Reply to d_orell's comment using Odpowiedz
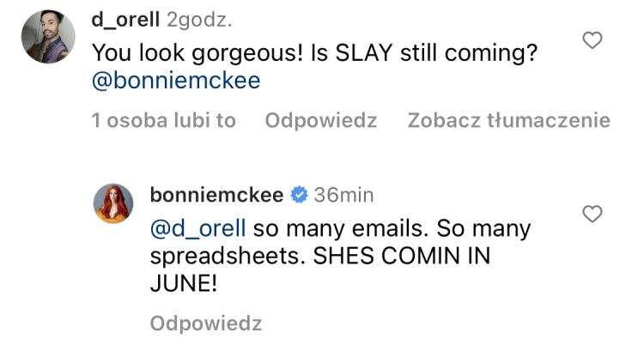Image resolution: width=644 pixels, height=351 pixels. pyautogui.click(x=320, y=121)
